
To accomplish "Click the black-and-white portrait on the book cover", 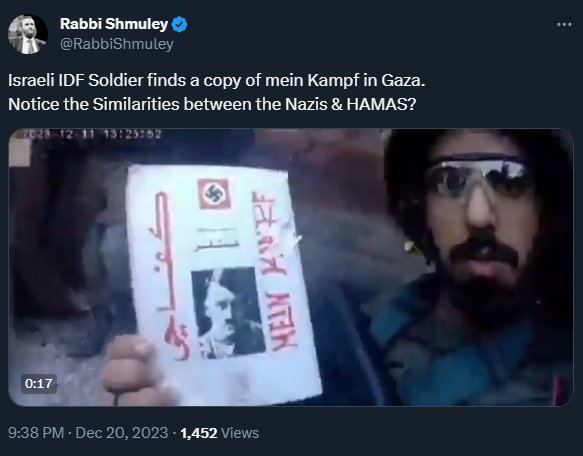I will 228,313.
